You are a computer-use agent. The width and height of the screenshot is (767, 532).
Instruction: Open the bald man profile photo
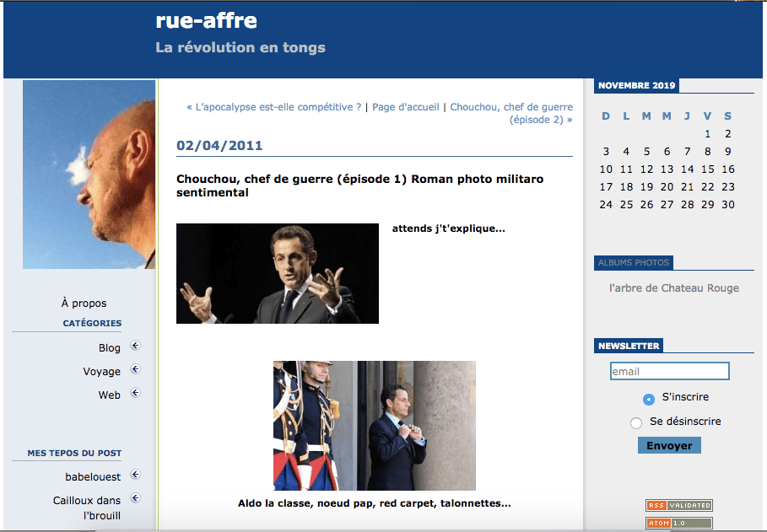point(89,175)
